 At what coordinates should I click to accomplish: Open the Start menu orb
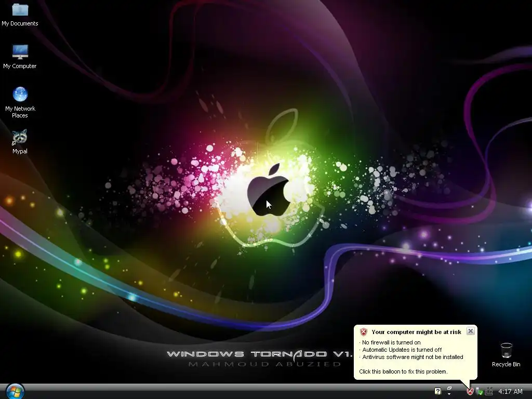[15, 392]
